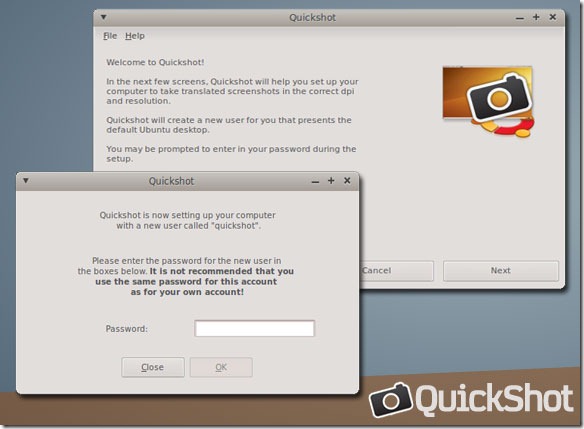Click the title text of the password dialog
Screen dimensions: 584x429
[x=171, y=181]
